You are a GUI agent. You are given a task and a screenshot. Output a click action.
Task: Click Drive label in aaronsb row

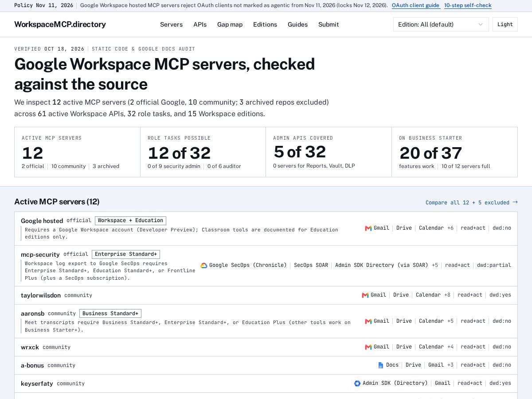[x=404, y=321]
